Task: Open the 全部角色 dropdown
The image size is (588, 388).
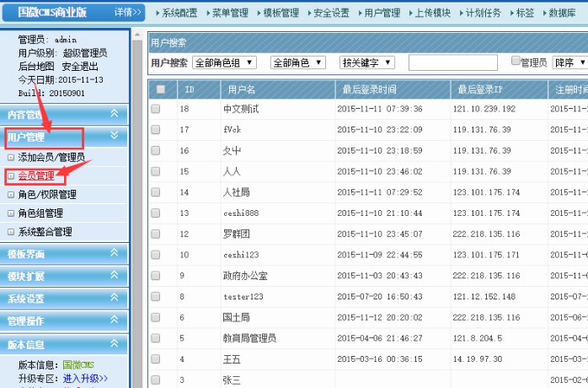Action: tap(297, 63)
